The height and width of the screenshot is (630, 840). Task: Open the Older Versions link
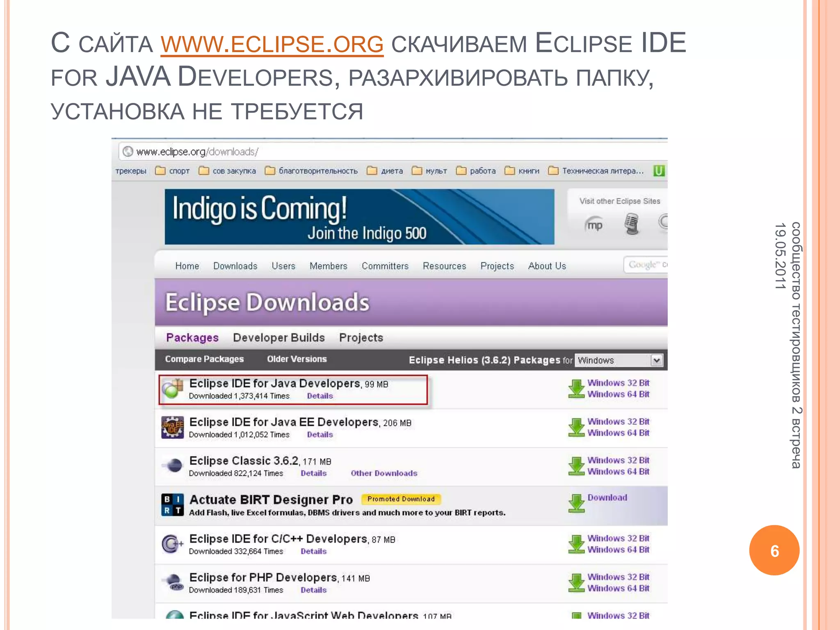tap(297, 359)
